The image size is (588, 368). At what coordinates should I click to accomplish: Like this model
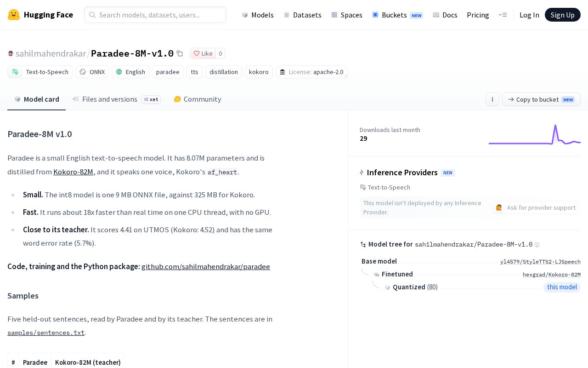(x=203, y=53)
